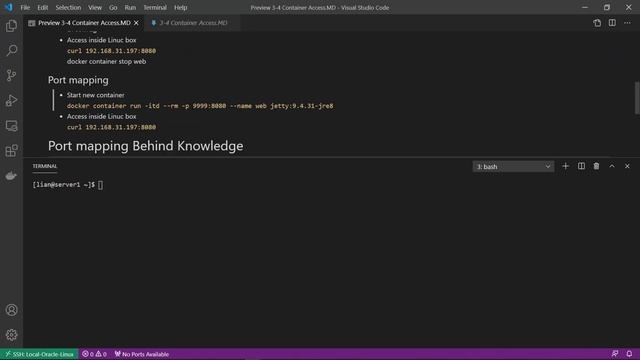This screenshot has height=360, width=640.
Task: Open the Run and Debug view
Action: [11, 100]
